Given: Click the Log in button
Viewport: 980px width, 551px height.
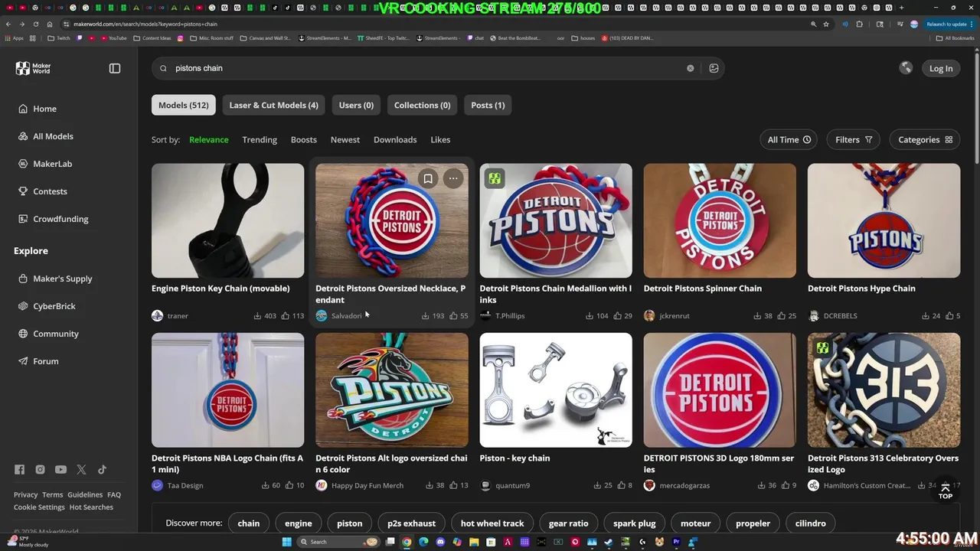Looking at the screenshot, I should coord(941,68).
